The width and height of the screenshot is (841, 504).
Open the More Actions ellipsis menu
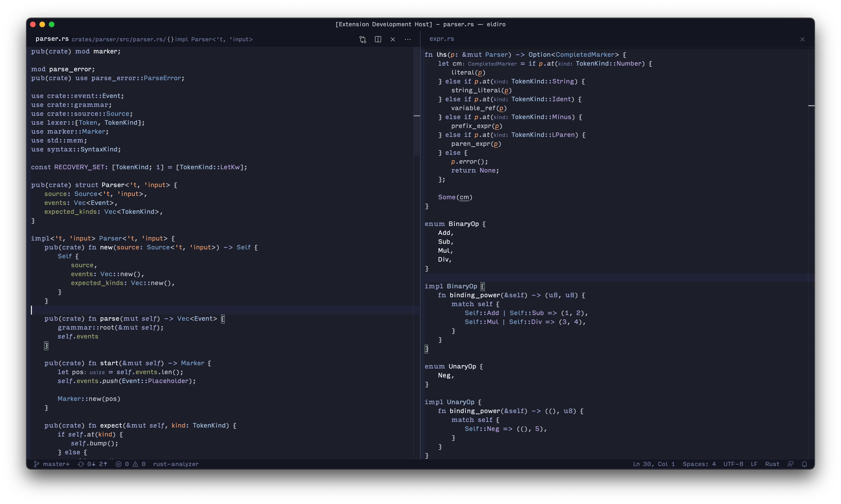coord(408,39)
